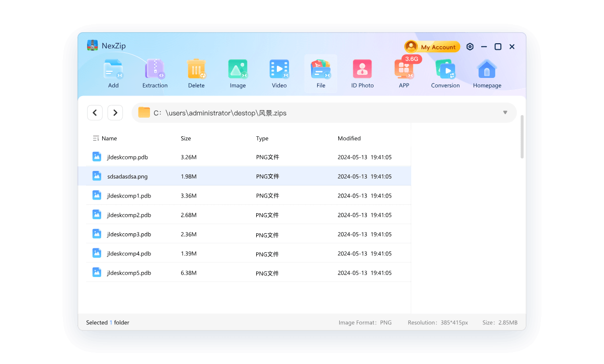
Task: Sort by Size column header
Action: point(186,138)
